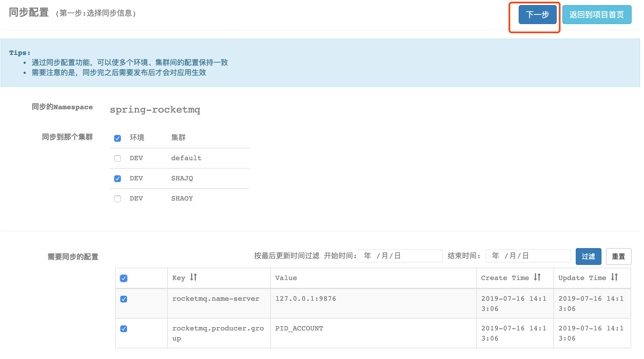Screen dimensions: 644x359
Task: Open the 开始时间 start date field
Action: click(400, 256)
